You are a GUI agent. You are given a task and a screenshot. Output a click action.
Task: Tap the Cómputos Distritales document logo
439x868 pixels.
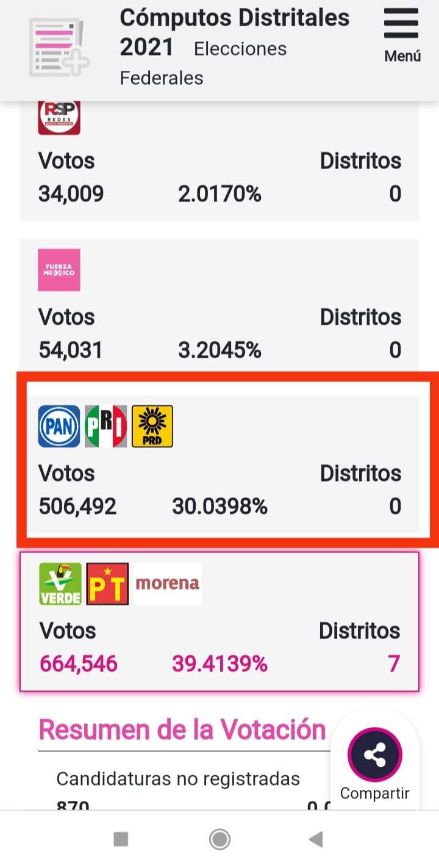pos(59,48)
